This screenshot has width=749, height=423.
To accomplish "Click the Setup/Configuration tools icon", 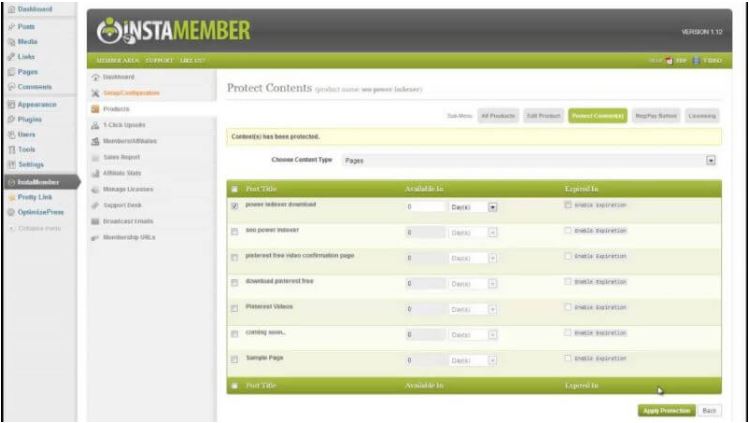I will 96,93.
